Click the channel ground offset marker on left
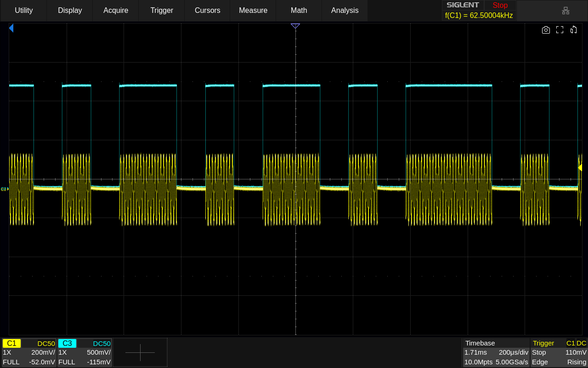 click(x=5, y=189)
